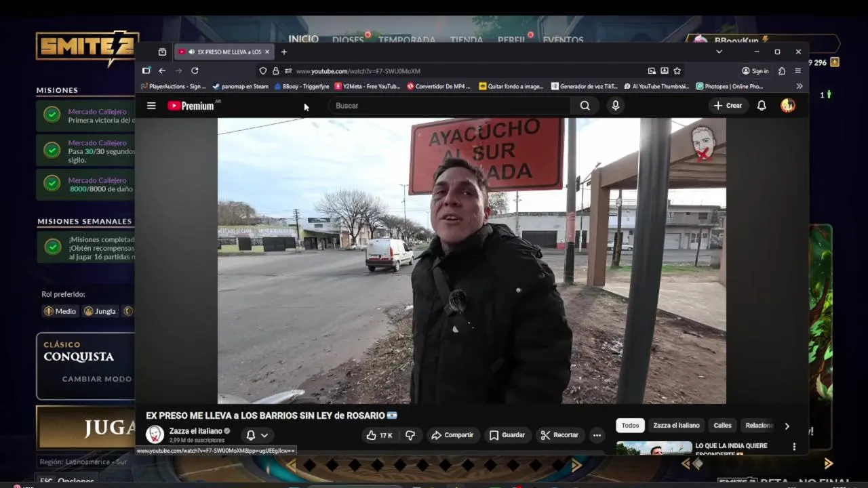The image size is (868, 488).
Task: Open the Photopea bookmark
Action: point(730,86)
